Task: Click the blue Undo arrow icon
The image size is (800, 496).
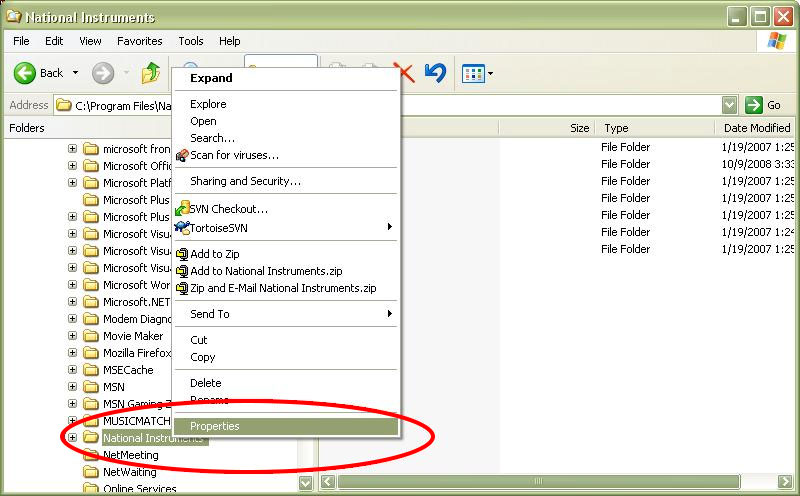Action: pyautogui.click(x=436, y=73)
